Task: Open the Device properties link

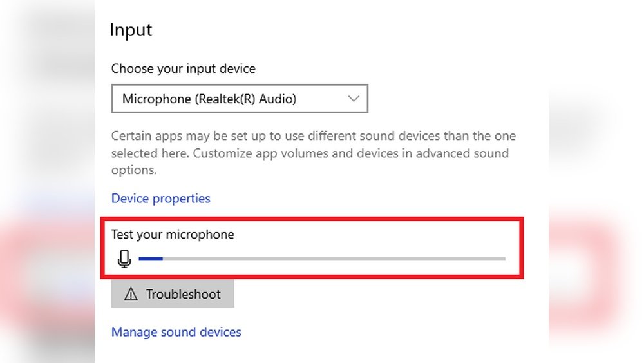Action: click(161, 199)
